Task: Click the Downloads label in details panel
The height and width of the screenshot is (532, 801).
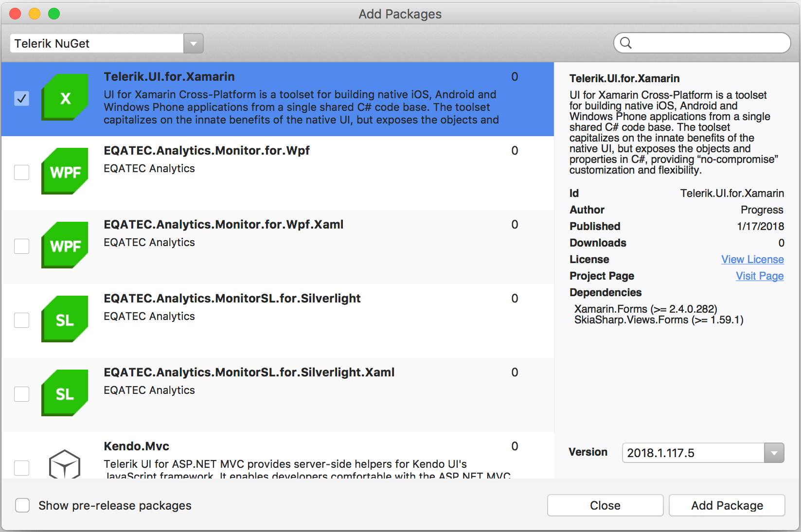Action: point(598,243)
